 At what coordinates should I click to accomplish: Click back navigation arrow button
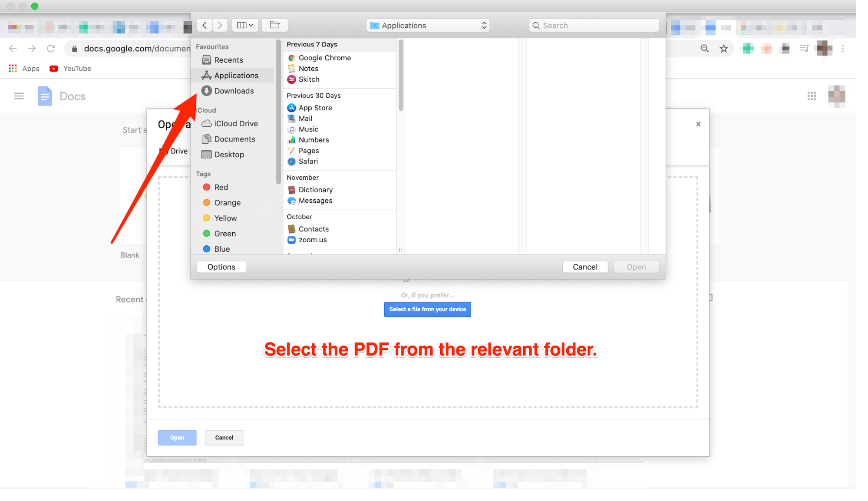pyautogui.click(x=205, y=25)
